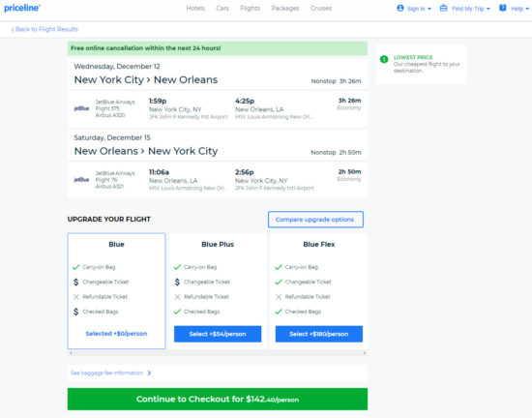Image resolution: width=532 pixels, height=418 pixels.
Task: Click the Blue Plus Checked Bags checkmark
Action: (177, 312)
